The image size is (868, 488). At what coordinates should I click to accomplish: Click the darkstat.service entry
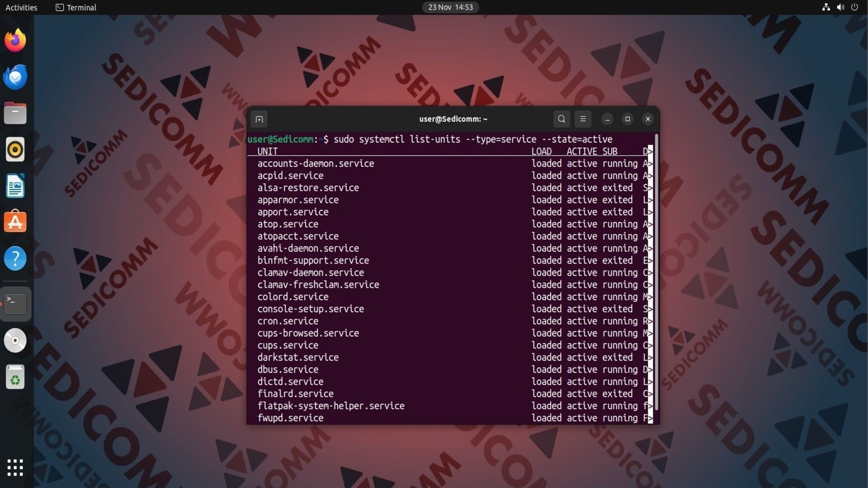tap(298, 357)
